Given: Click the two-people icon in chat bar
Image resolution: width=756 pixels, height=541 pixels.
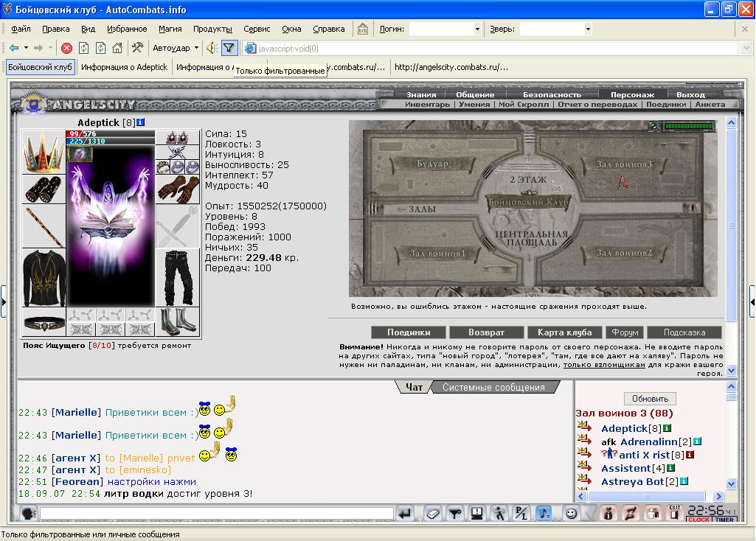Looking at the screenshot, I should coord(652,514).
